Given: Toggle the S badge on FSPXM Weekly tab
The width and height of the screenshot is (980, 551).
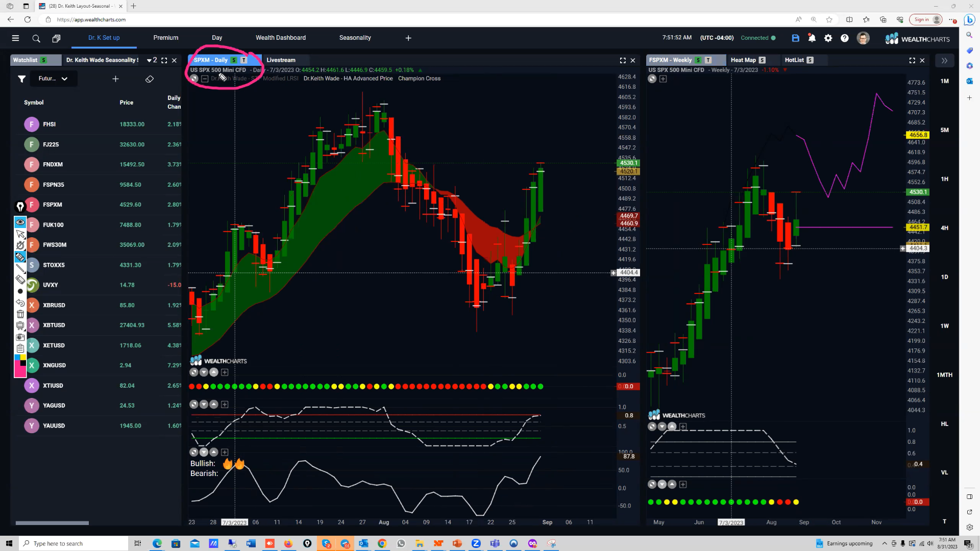Looking at the screenshot, I should click(698, 60).
